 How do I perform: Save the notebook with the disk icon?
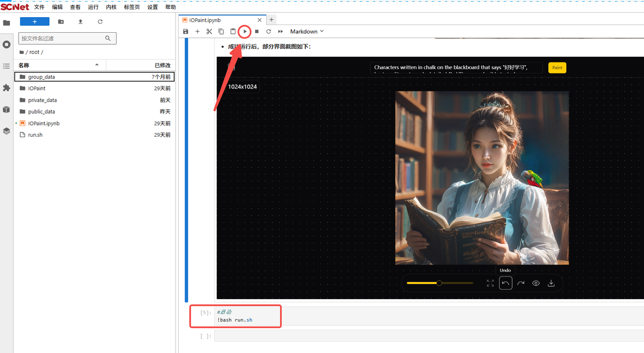[x=186, y=32]
